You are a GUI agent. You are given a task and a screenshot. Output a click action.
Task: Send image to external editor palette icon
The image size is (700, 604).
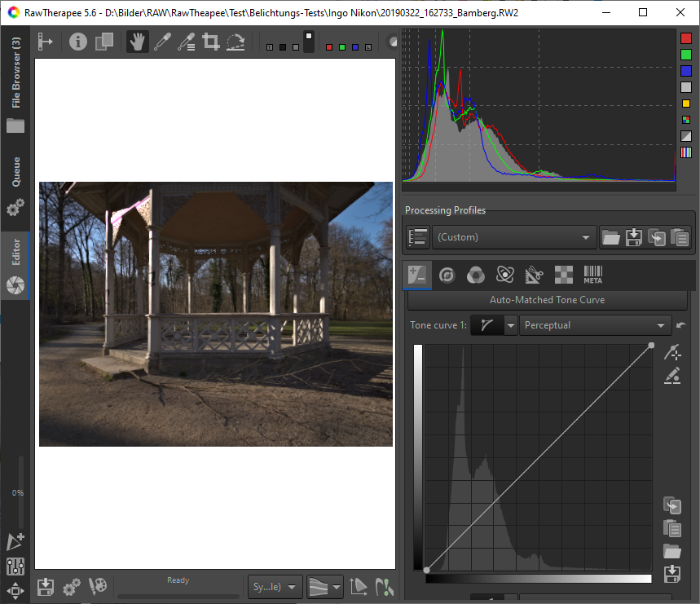pos(98,586)
